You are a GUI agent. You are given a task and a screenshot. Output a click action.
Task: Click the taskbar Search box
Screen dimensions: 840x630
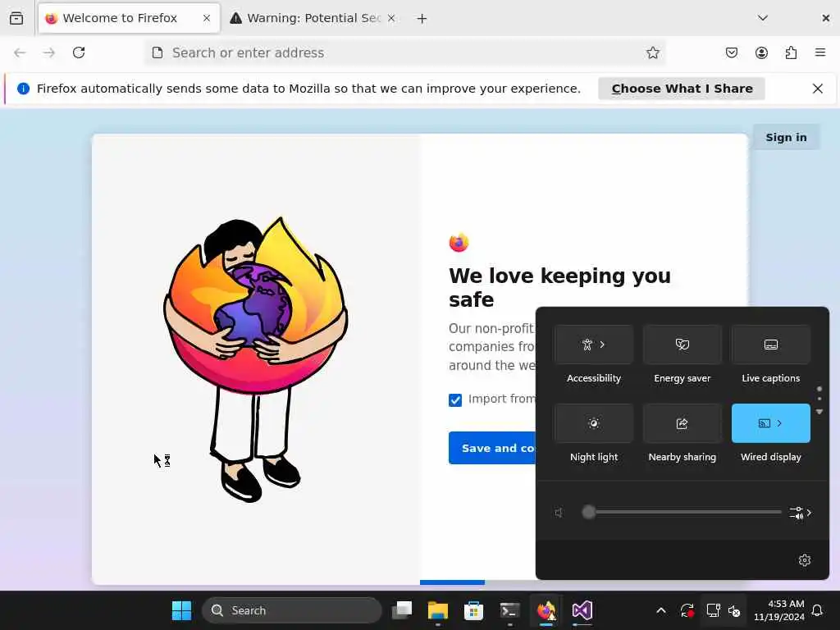coord(292,610)
